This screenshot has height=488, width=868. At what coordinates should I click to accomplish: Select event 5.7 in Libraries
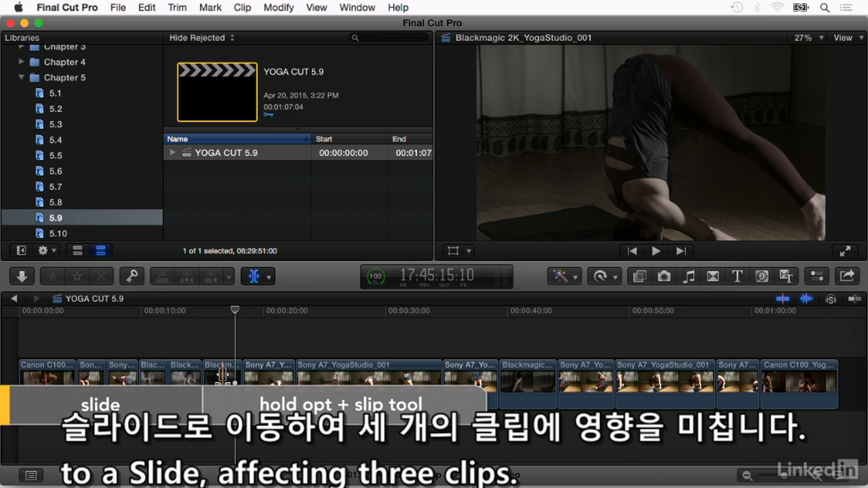[x=55, y=186]
